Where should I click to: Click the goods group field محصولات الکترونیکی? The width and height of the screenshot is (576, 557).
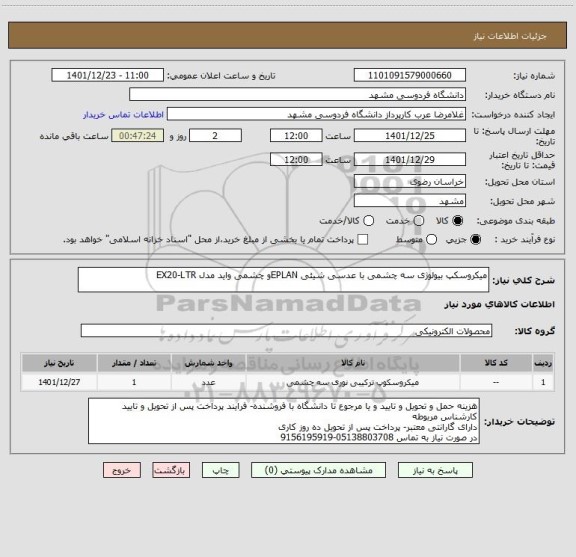tap(287, 331)
